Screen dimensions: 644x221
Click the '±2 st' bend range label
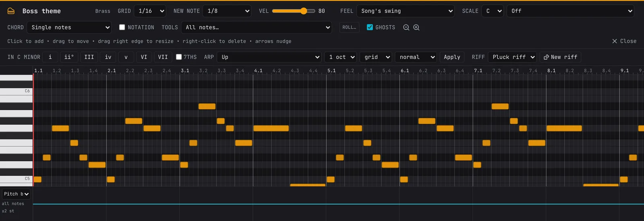(8, 211)
